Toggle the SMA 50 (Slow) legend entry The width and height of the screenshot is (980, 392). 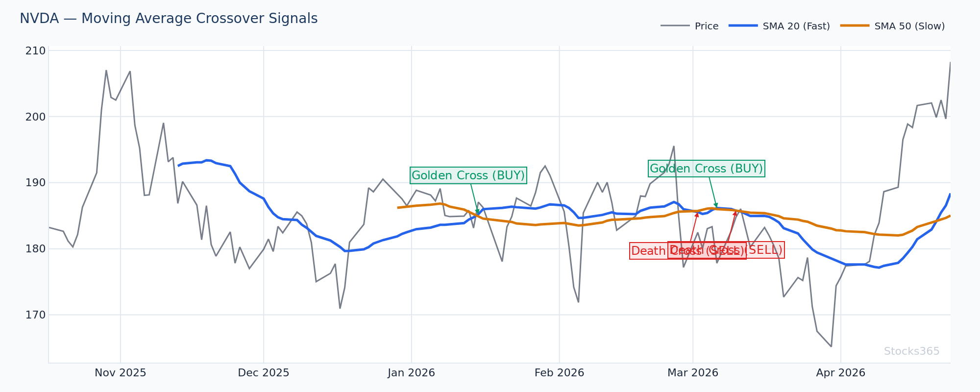click(x=909, y=26)
